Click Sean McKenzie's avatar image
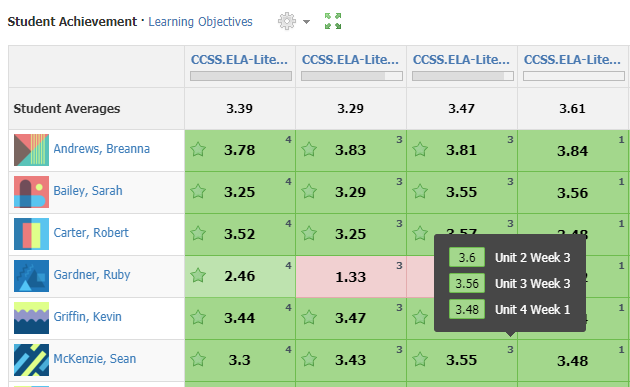The image size is (630, 387). (x=31, y=360)
